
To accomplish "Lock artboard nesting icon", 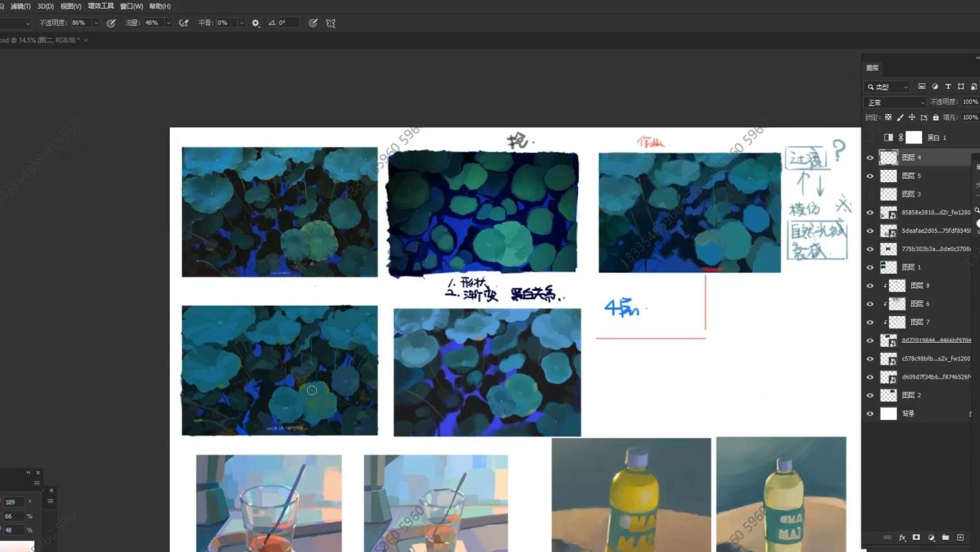I will pos(924,118).
